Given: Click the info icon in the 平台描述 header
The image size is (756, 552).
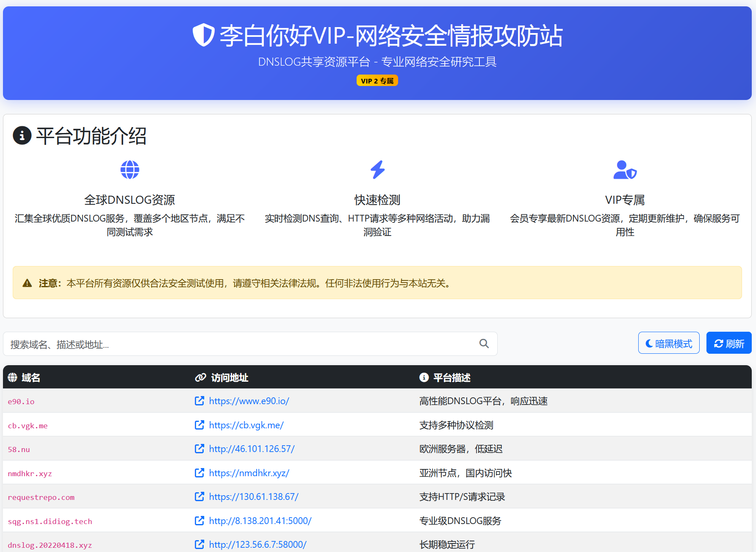Looking at the screenshot, I should 424,377.
